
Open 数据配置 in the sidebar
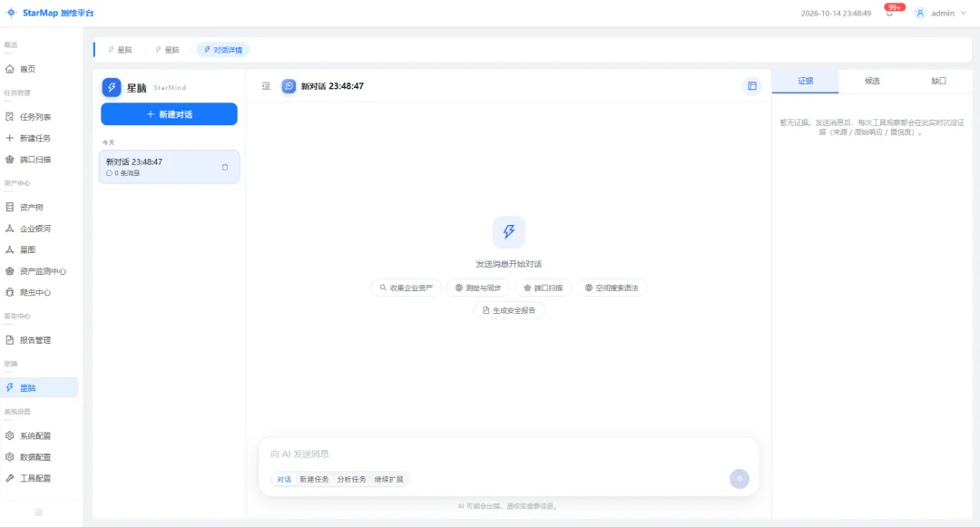[39, 456]
